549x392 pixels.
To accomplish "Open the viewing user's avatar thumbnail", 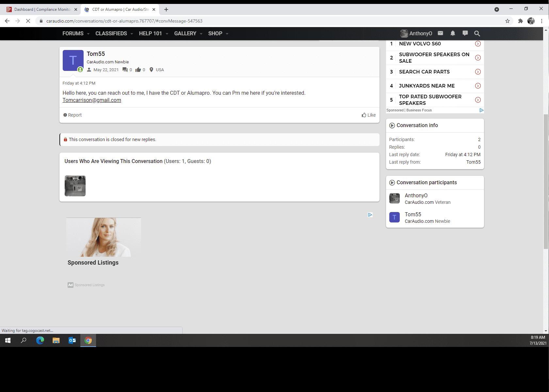I will 75,186.
